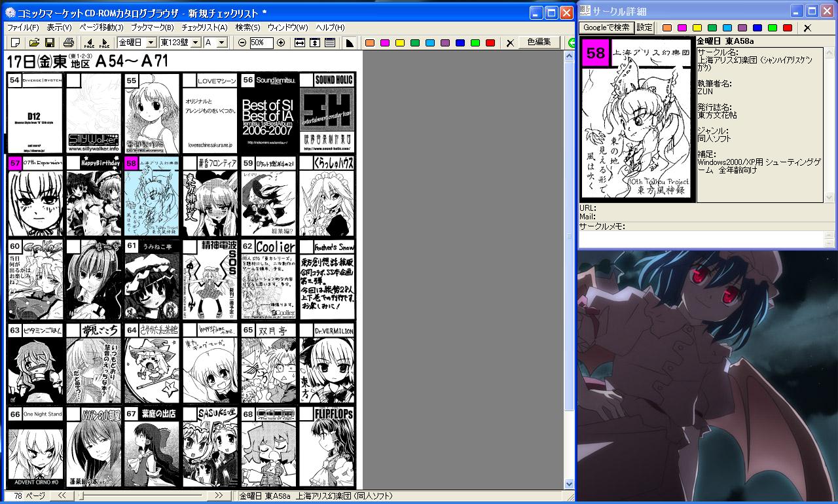The width and height of the screenshot is (838, 504).
Task: Click the catalog pane vertical scrollbar
Action: coord(569,270)
